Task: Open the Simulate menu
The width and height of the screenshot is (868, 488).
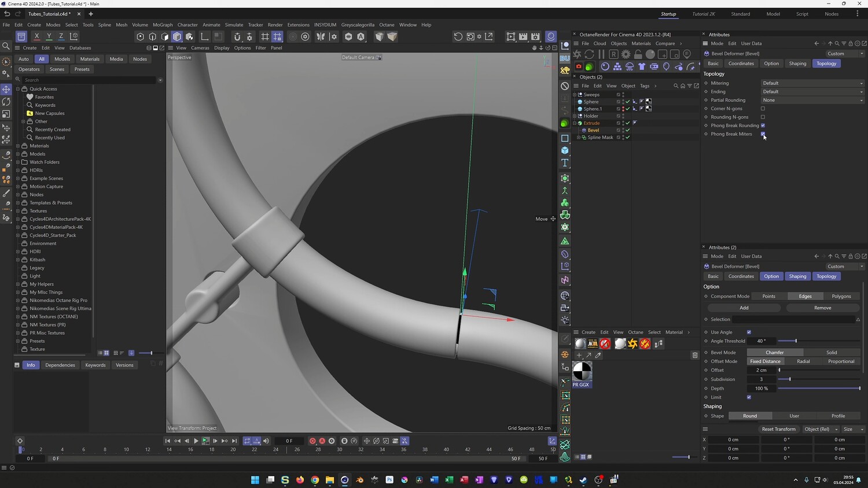Action: point(234,25)
